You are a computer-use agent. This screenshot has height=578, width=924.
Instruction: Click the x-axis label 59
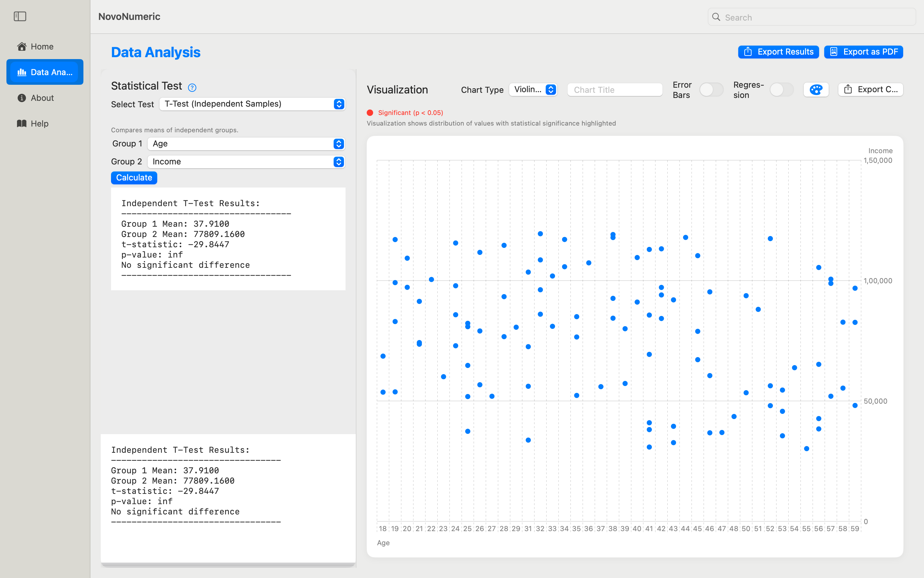point(855,529)
